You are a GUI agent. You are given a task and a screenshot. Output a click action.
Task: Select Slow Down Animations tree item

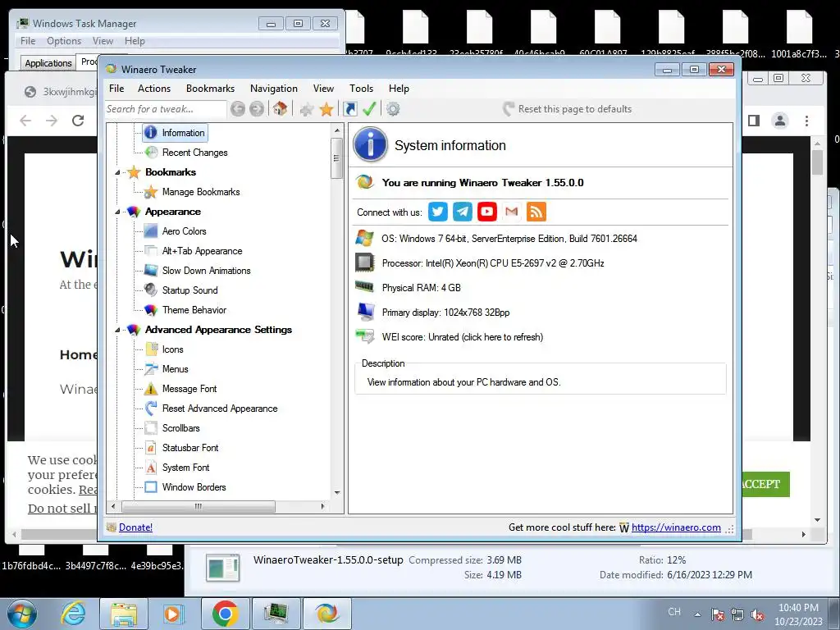pyautogui.click(x=206, y=271)
